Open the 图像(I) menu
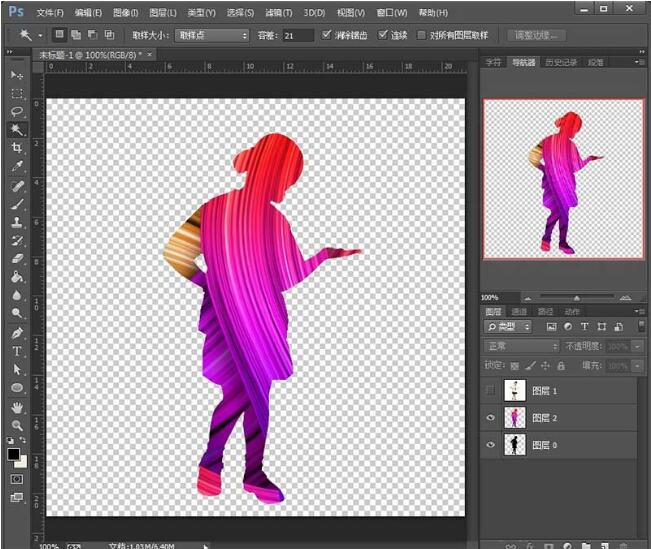Image resolution: width=651 pixels, height=549 pixels. point(126,13)
